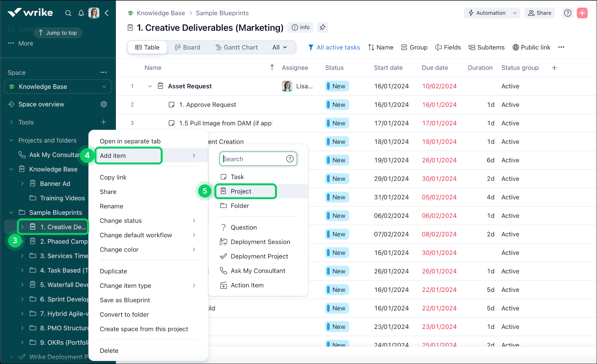Screen dimensions: 597x364
Task: Check the 1.5 Pull Image task box
Action: (172, 123)
